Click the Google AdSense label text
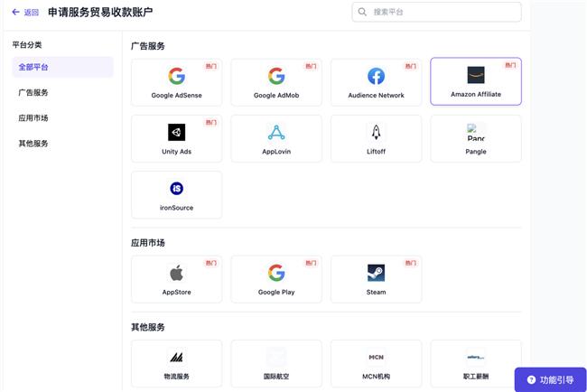Screen dimensions: 587x392 (176, 96)
